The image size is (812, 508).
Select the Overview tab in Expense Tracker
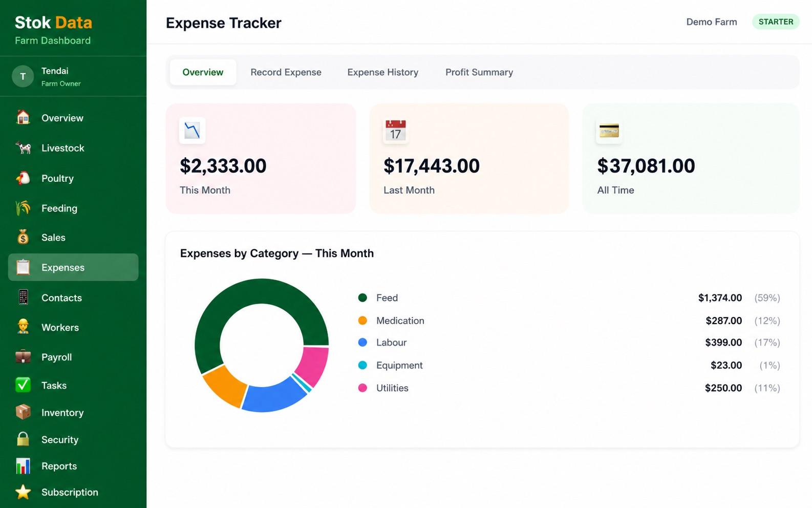pos(203,72)
